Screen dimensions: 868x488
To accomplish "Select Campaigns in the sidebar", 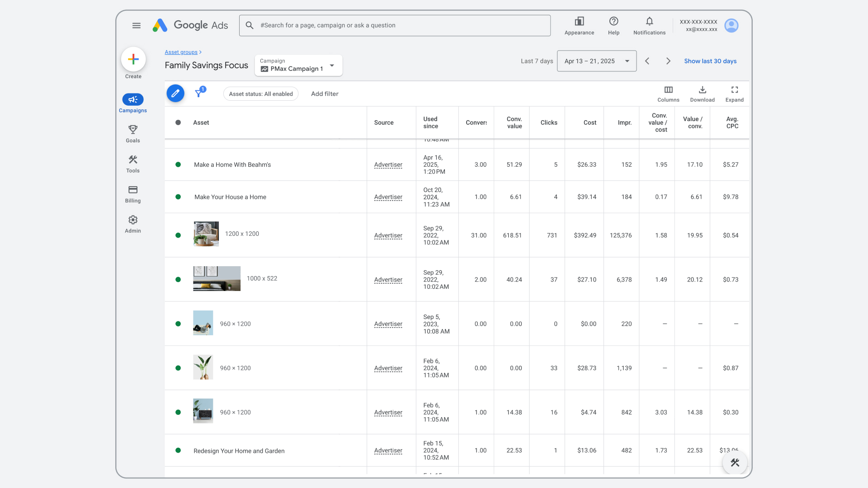I will [x=132, y=103].
